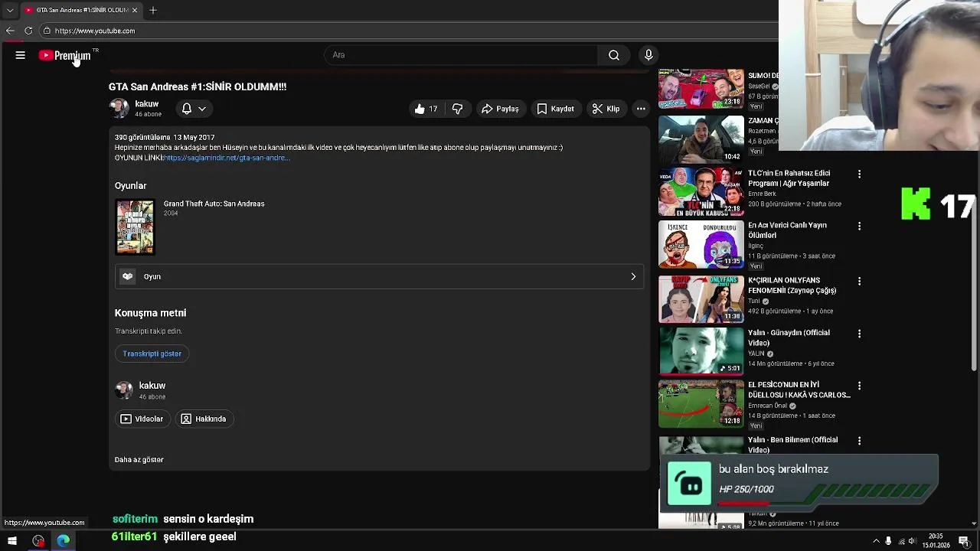Click the magnifier search button
The image size is (980, 551).
pyautogui.click(x=614, y=55)
